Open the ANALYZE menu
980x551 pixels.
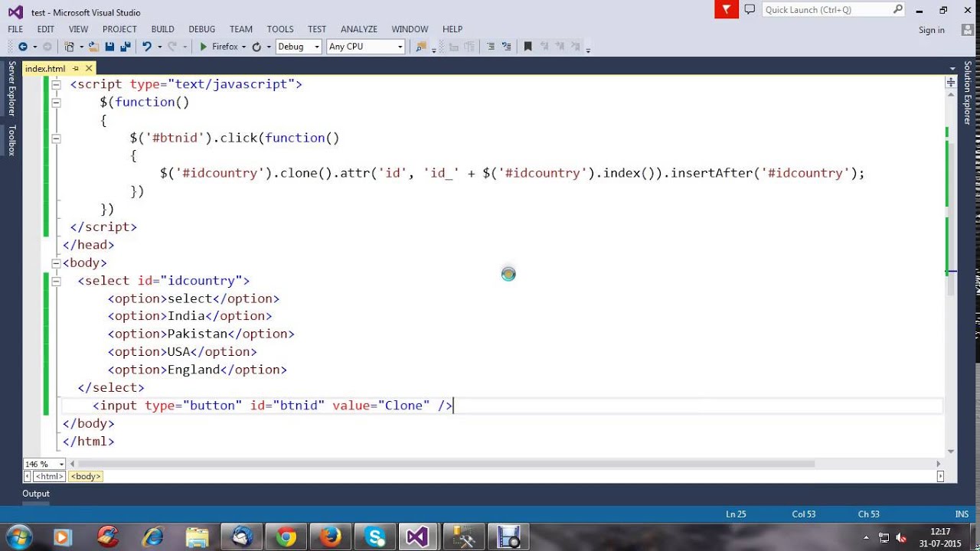(x=359, y=29)
